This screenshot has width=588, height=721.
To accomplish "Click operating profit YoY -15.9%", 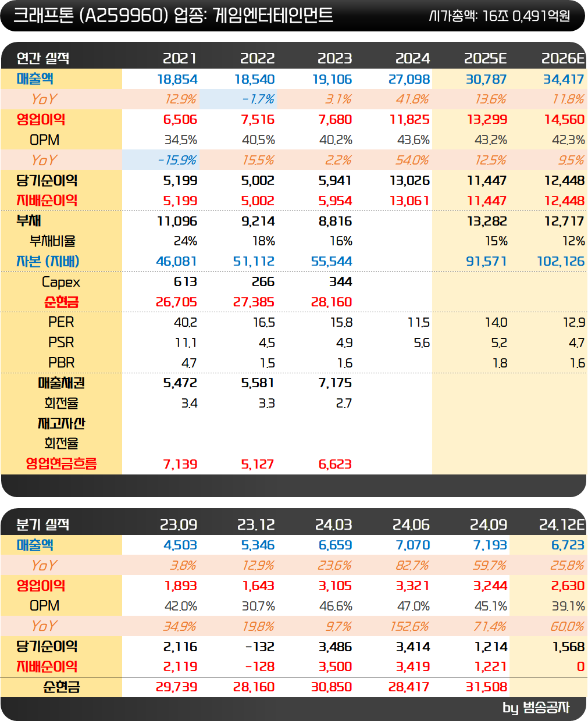I will (x=177, y=160).
